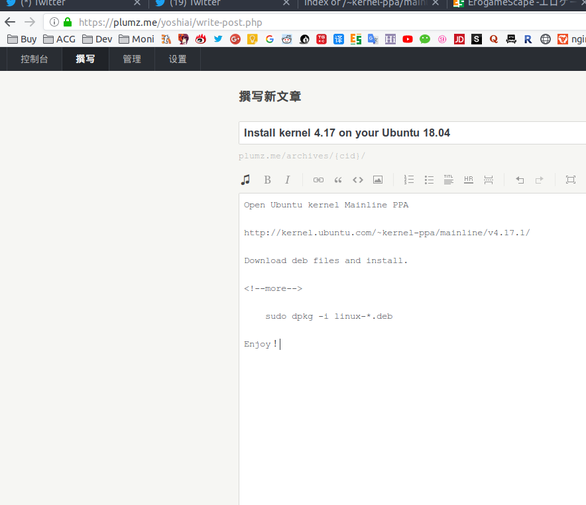Screen dimensions: 586x505
Task: Click the browser back arrow
Action: [10, 22]
